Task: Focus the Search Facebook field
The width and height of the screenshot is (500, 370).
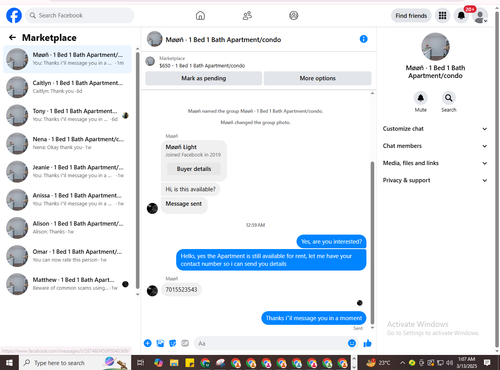Action: 80,15
